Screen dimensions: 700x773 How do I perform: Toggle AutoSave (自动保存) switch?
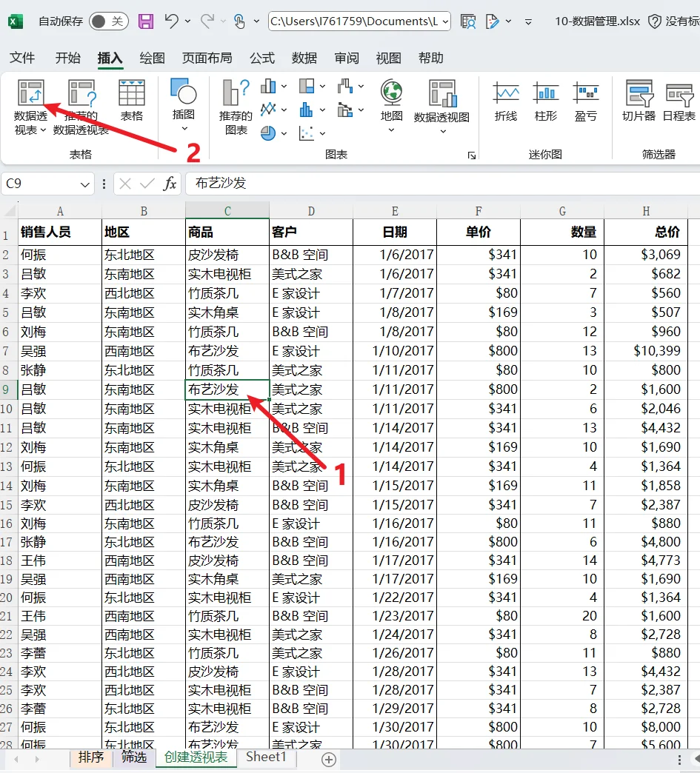109,21
